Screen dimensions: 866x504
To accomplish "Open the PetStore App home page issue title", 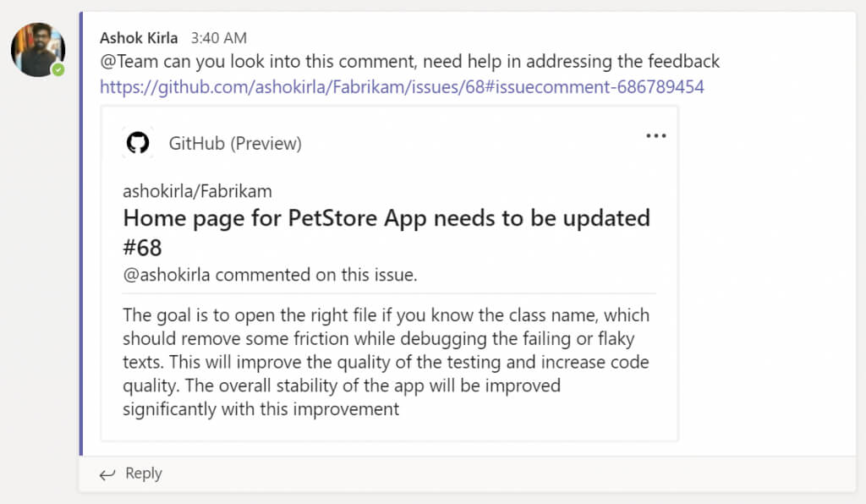I will click(x=386, y=218).
